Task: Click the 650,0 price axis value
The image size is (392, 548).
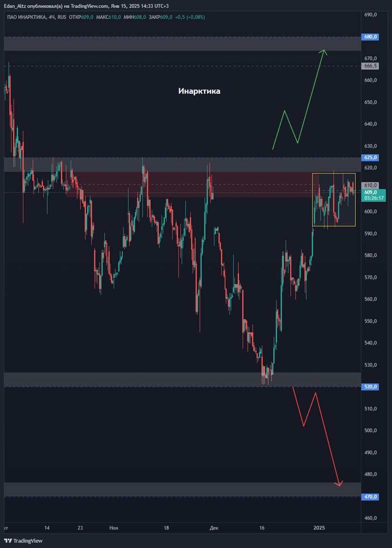Action: pyautogui.click(x=370, y=102)
